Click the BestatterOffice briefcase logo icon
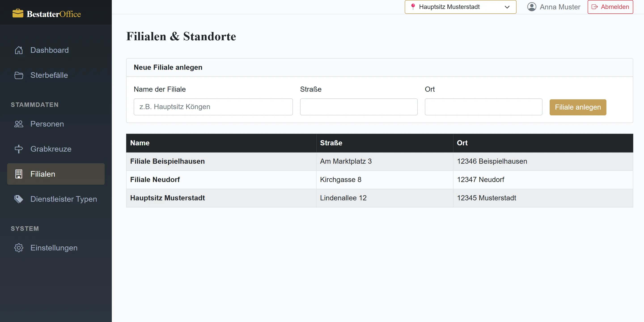The width and height of the screenshot is (644, 322). click(18, 13)
